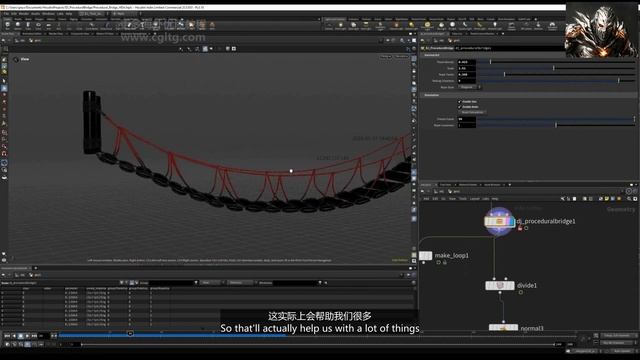
Task: Click the third parameter slider handle
Action: click(504, 75)
